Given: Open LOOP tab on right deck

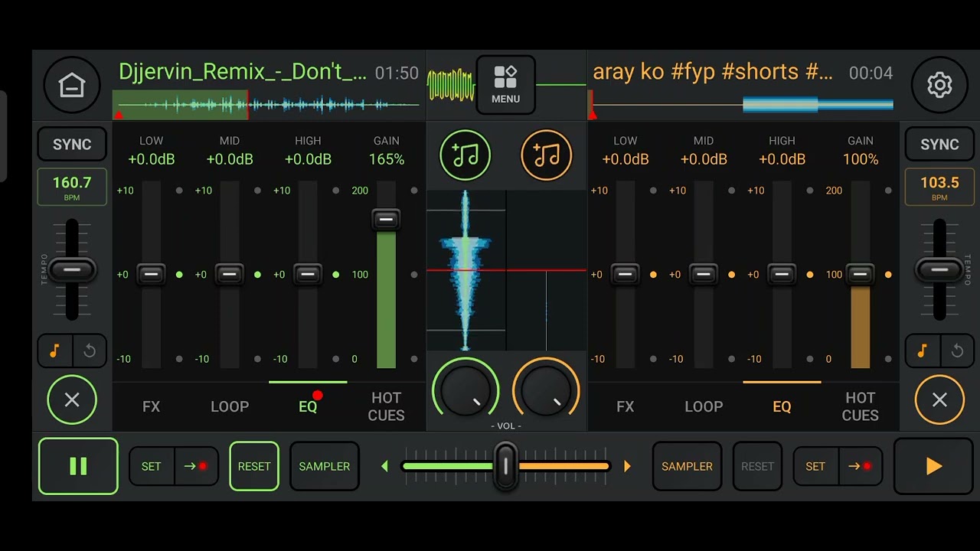Looking at the screenshot, I should pos(704,406).
